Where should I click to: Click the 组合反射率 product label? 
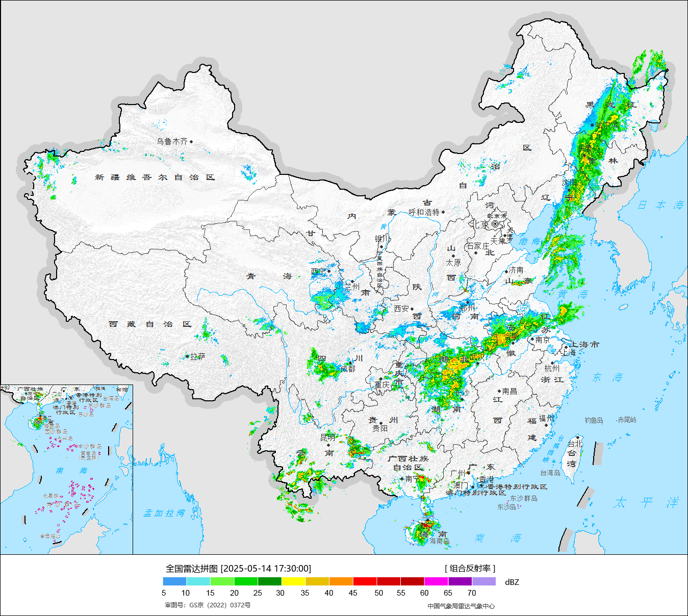pyautogui.click(x=470, y=568)
